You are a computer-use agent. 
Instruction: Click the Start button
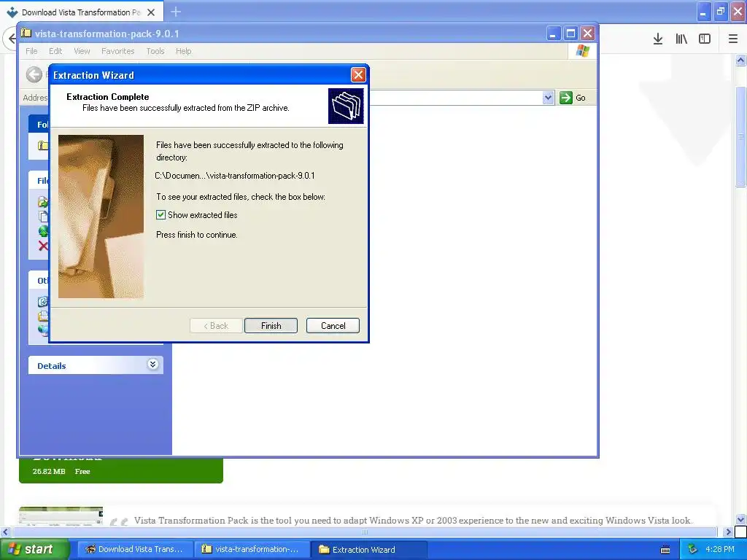[35, 549]
